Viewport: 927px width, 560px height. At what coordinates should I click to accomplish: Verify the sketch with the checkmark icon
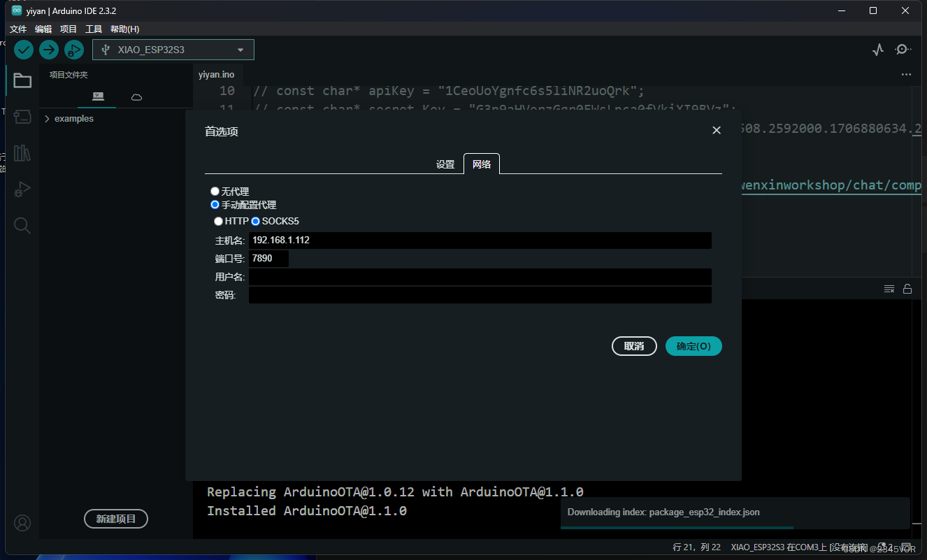point(23,50)
